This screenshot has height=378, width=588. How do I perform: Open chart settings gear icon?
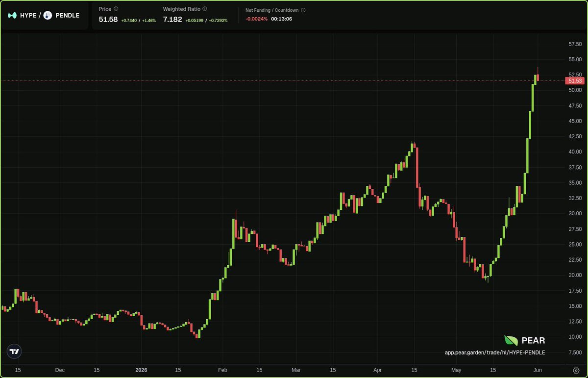[x=576, y=370]
